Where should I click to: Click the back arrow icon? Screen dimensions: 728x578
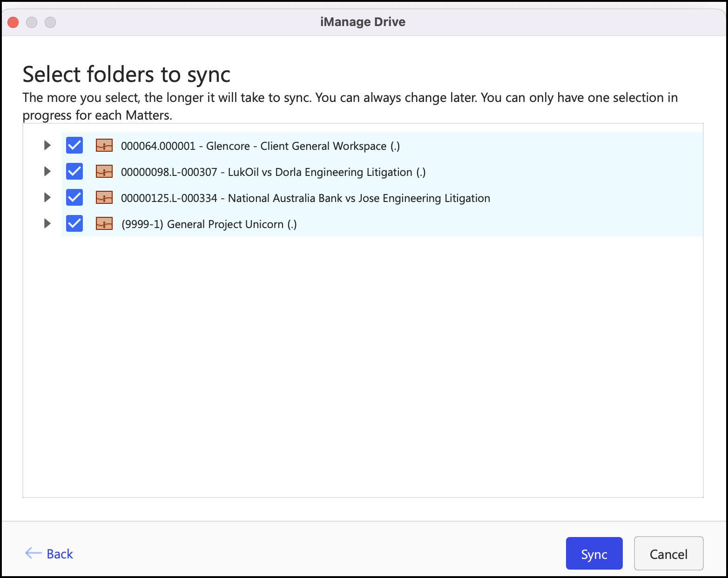pos(33,553)
